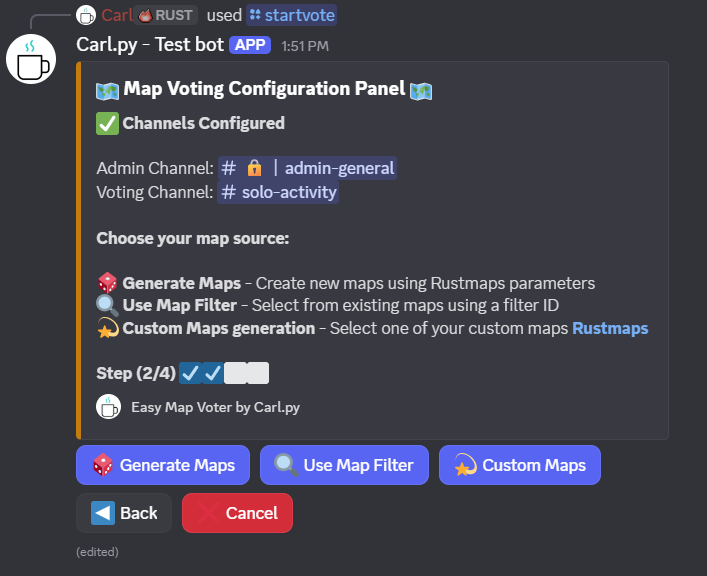Go back with the Back button
The image size is (707, 576).
[x=124, y=513]
